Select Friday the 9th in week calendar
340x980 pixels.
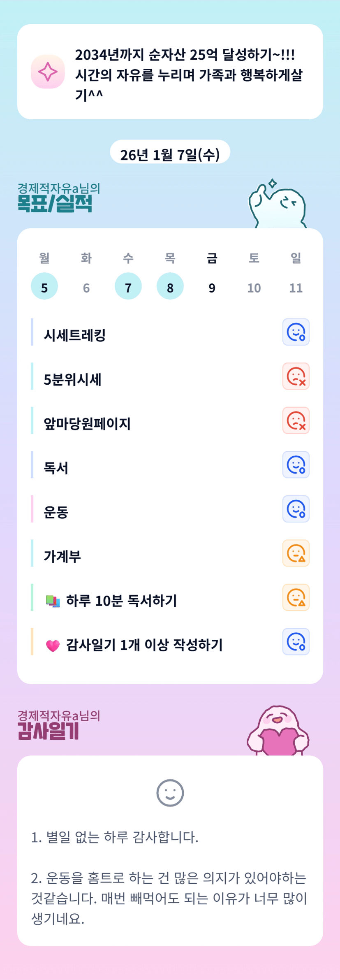pos(212,287)
